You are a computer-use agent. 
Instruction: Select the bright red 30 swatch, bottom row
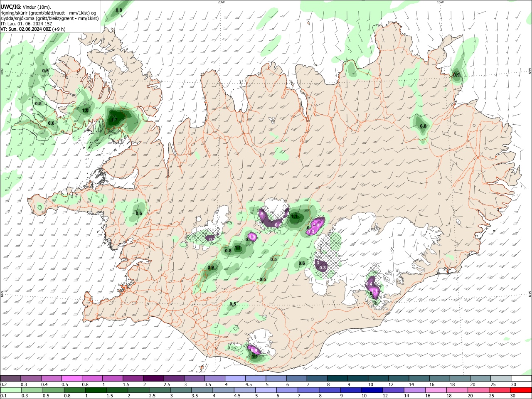[x=521, y=390]
